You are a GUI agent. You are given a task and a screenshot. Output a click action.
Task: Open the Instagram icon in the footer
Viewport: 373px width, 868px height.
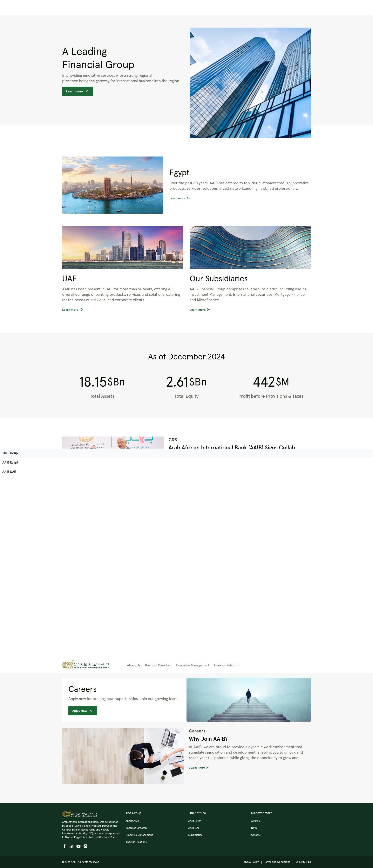[x=86, y=846]
